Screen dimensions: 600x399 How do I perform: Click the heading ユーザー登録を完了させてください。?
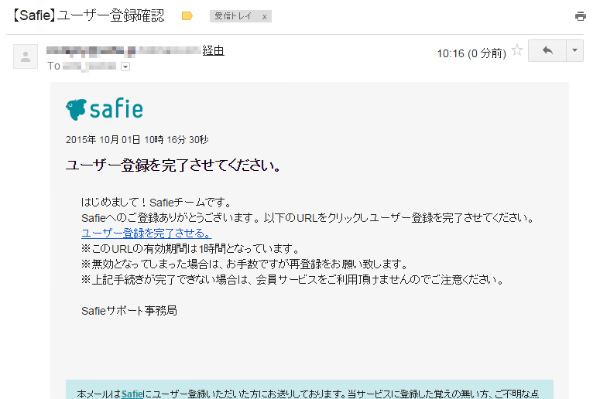(173, 166)
